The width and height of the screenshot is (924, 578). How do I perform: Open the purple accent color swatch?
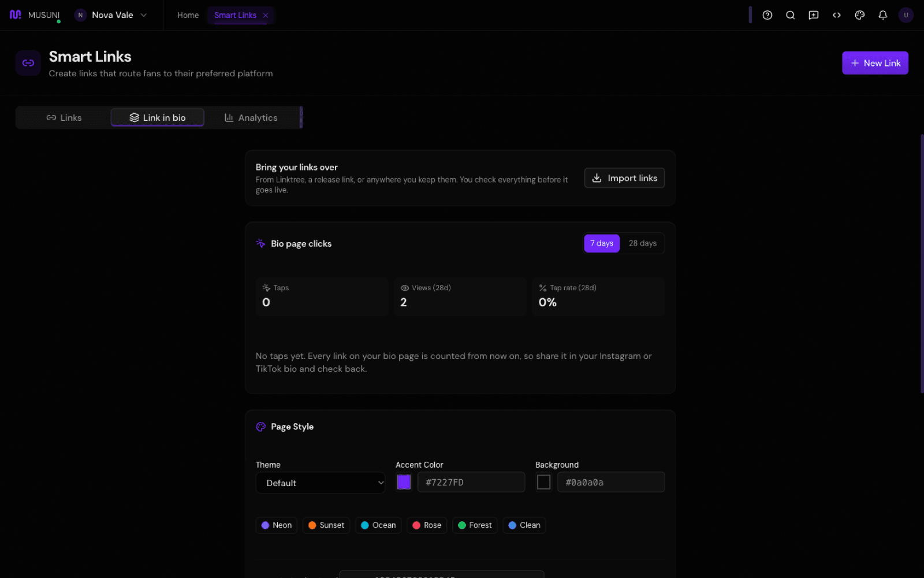coord(404,482)
